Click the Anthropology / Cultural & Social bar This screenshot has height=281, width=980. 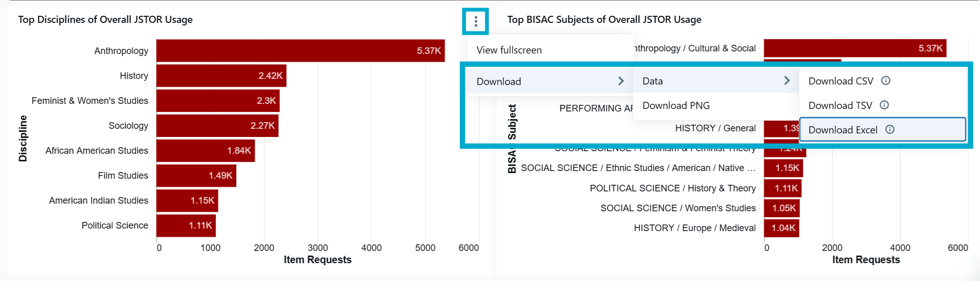click(855, 48)
